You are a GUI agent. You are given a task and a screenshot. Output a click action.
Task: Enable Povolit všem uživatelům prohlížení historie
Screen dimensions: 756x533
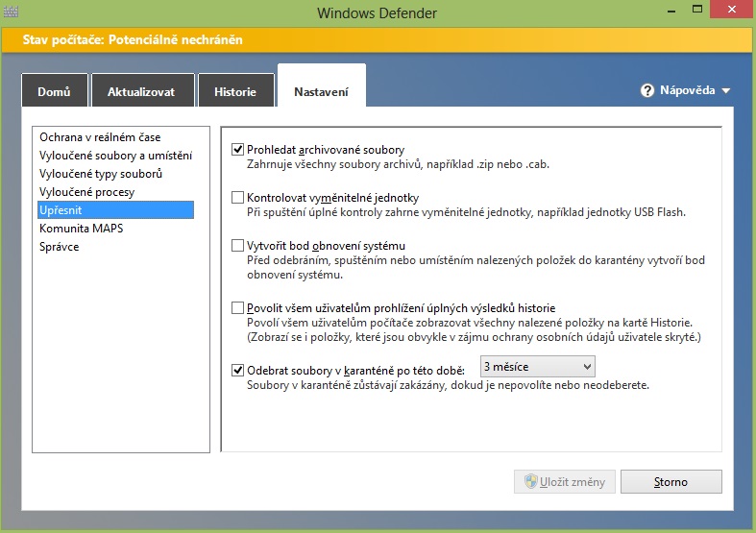coord(237,308)
